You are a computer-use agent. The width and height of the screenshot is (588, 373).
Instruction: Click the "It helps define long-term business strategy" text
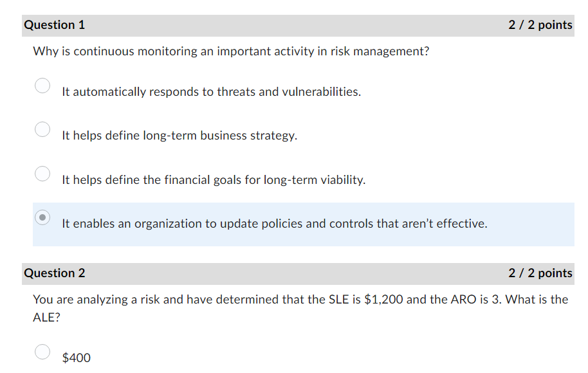[x=179, y=136]
